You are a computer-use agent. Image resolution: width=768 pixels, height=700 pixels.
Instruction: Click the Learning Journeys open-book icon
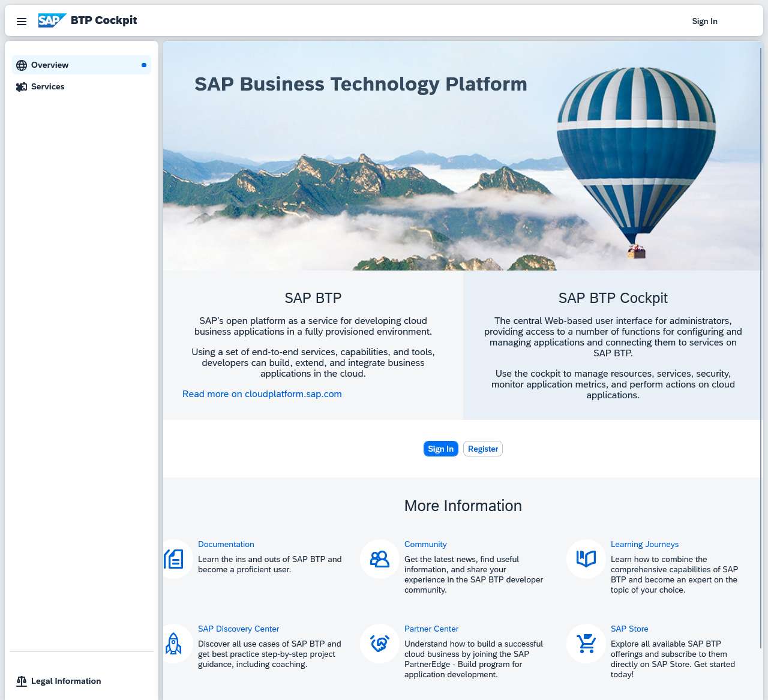[585, 559]
